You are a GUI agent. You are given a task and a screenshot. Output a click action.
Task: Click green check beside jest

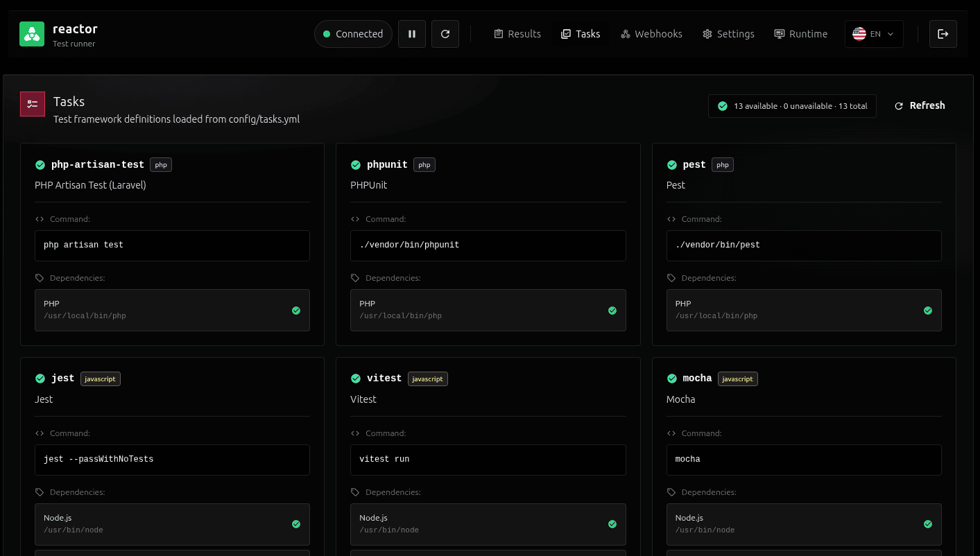[x=40, y=379]
